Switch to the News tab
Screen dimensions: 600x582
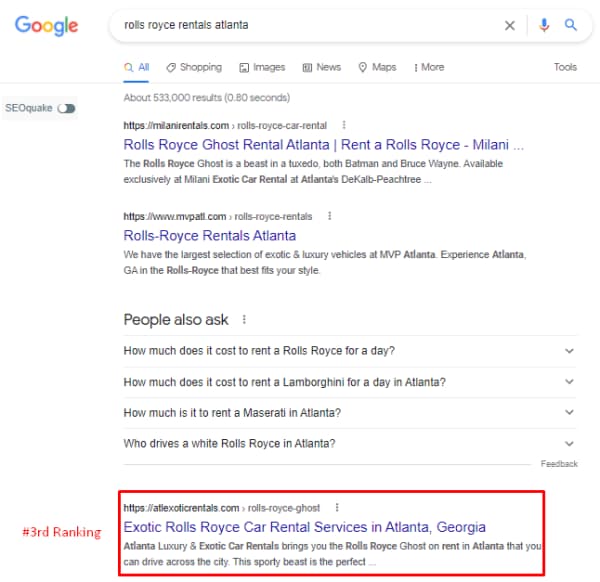[321, 67]
